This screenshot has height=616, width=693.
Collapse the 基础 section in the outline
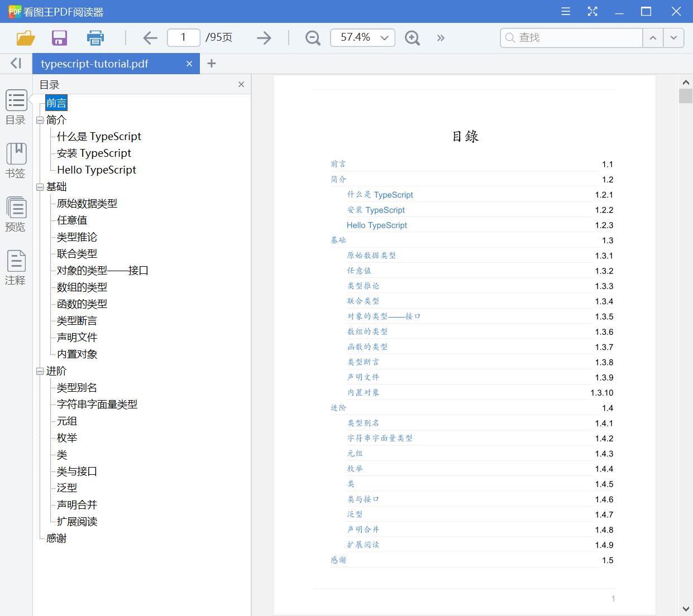[x=40, y=186]
